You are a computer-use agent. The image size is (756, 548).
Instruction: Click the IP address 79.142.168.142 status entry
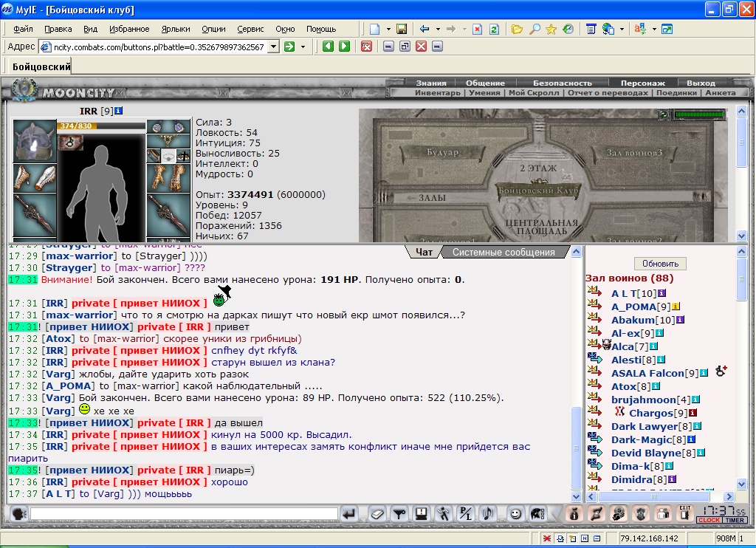click(x=649, y=538)
